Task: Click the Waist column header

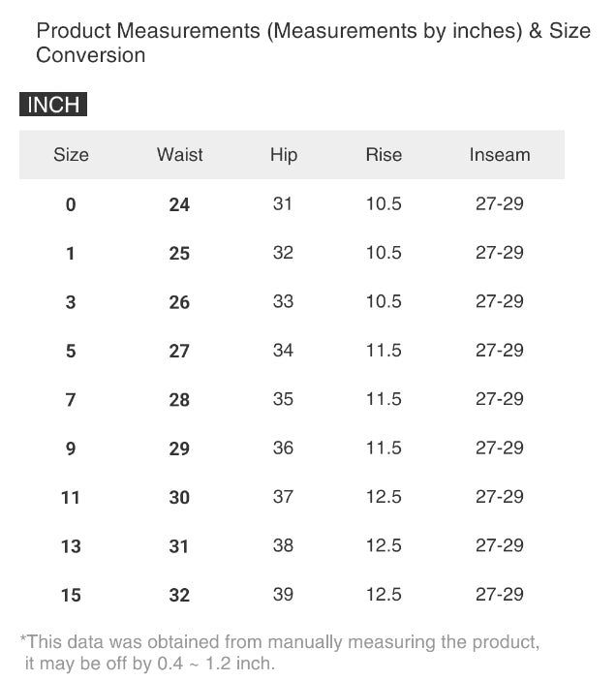Action: (180, 155)
